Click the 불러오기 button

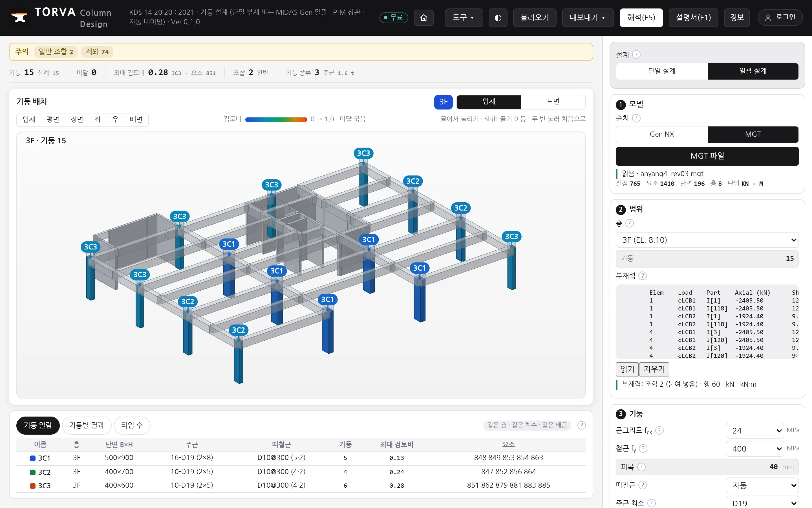[535, 17]
